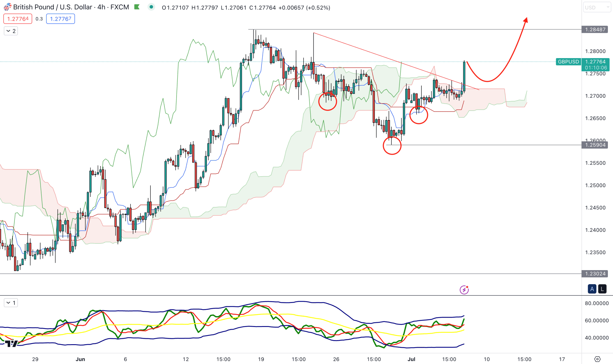The width and height of the screenshot is (613, 364).
Task: Open the USD currency dropdown
Action: tap(597, 7)
